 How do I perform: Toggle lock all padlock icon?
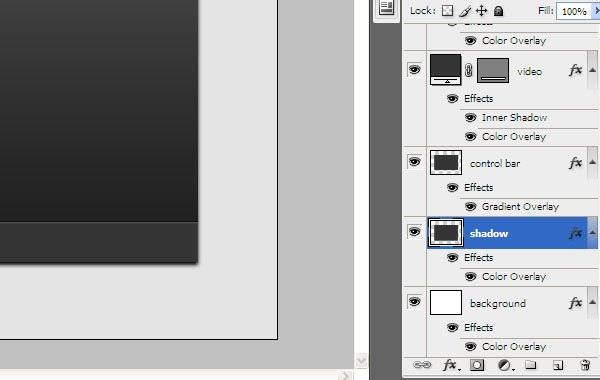point(498,11)
